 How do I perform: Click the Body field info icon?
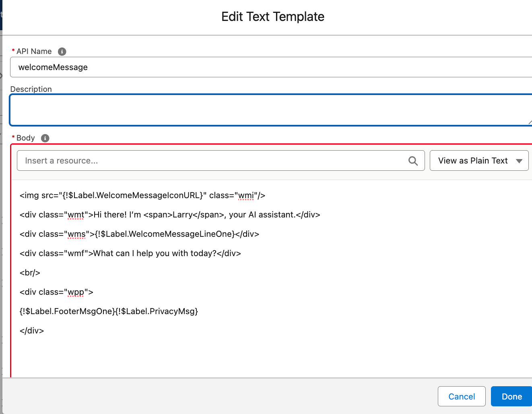(x=45, y=138)
